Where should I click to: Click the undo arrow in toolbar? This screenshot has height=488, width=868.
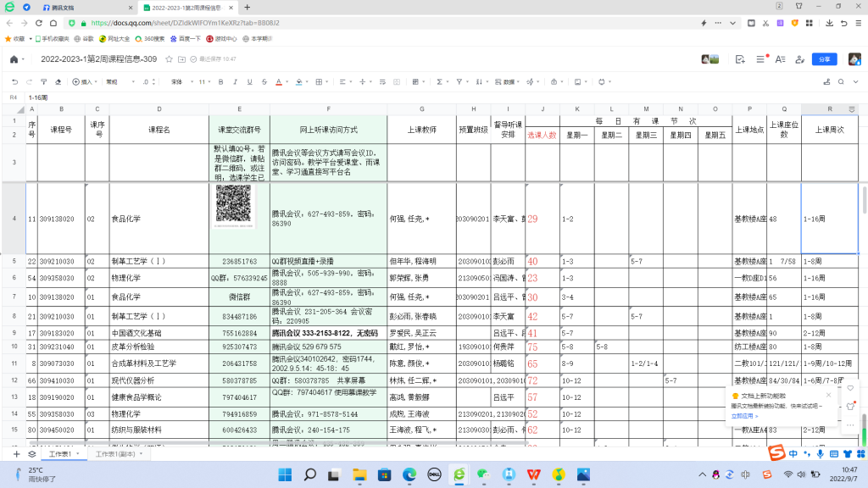click(x=15, y=82)
